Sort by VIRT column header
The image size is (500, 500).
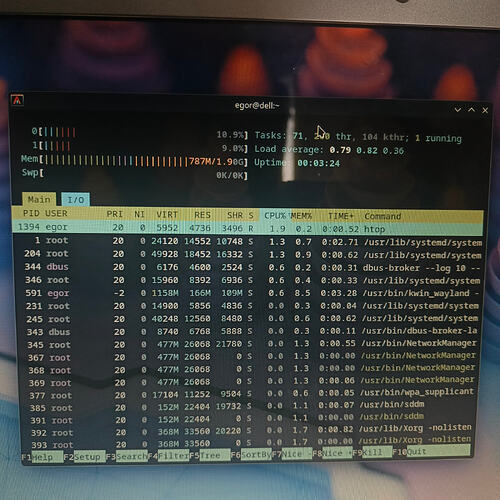pyautogui.click(x=167, y=214)
